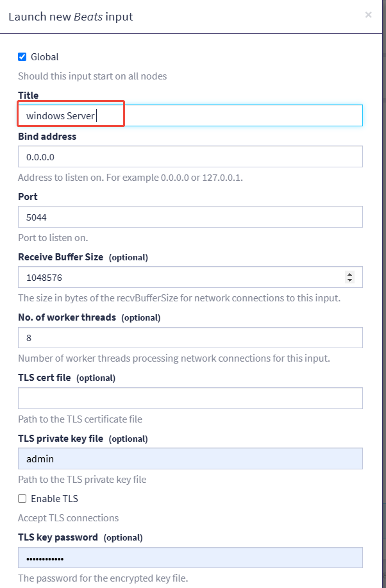Click into the Bind address field
386x588 pixels.
(x=190, y=156)
